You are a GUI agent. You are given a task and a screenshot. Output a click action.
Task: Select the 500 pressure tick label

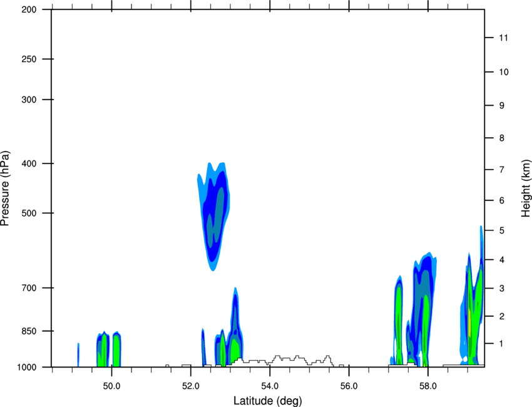pyautogui.click(x=29, y=213)
